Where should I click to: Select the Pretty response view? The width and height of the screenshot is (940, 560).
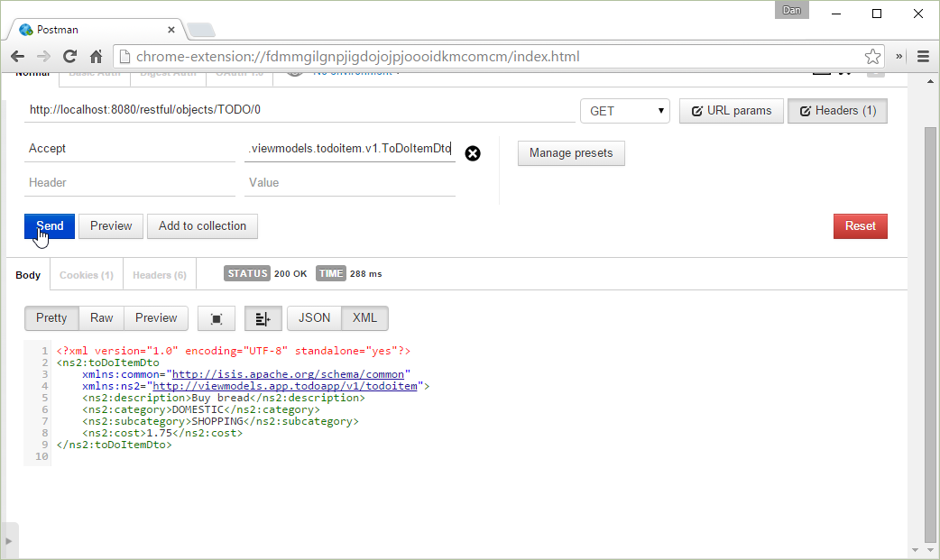tap(51, 317)
